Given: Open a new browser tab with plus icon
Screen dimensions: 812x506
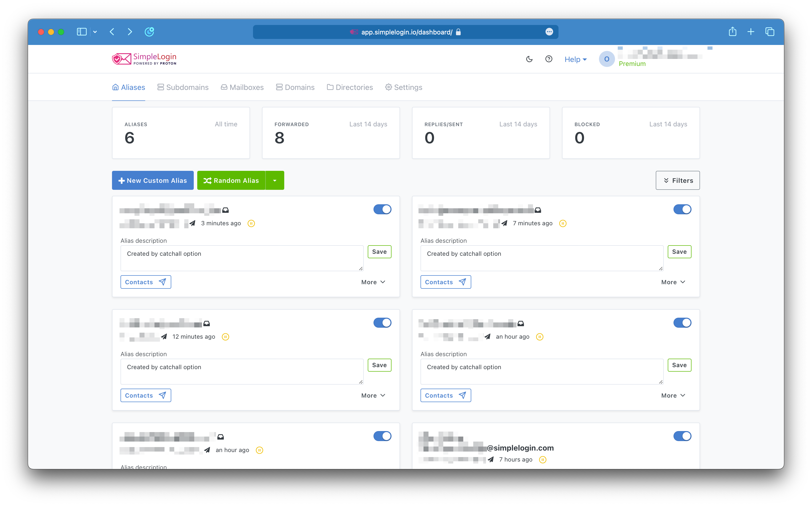Looking at the screenshot, I should pyautogui.click(x=751, y=32).
